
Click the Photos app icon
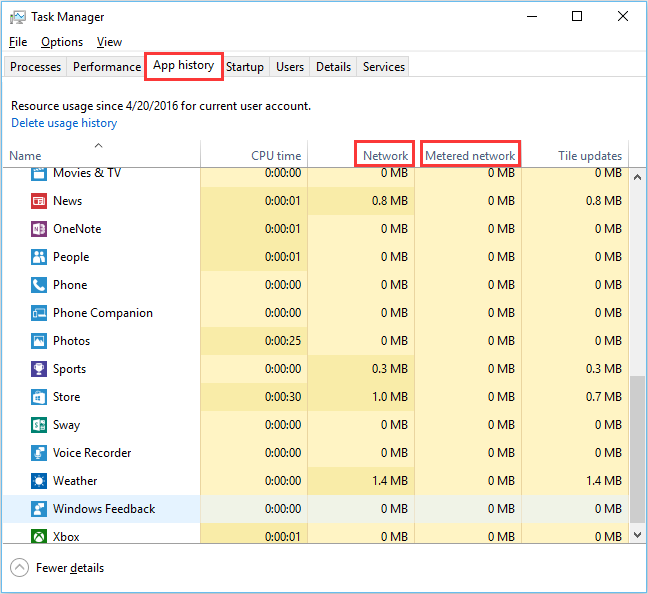[39, 341]
